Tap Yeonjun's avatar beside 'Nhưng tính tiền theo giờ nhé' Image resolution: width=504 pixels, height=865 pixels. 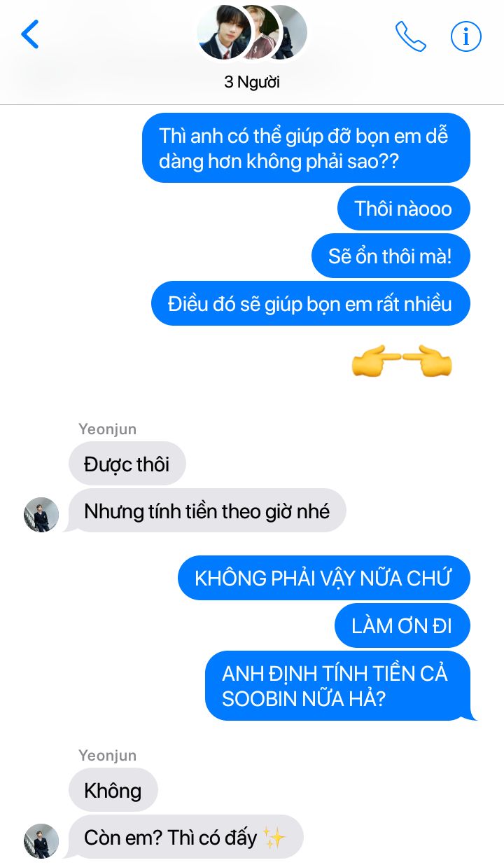(x=41, y=515)
